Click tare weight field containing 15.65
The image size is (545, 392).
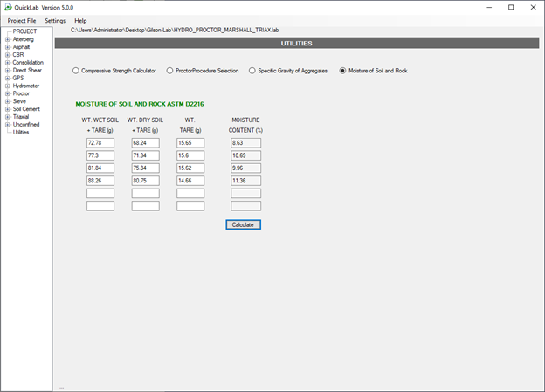(190, 142)
